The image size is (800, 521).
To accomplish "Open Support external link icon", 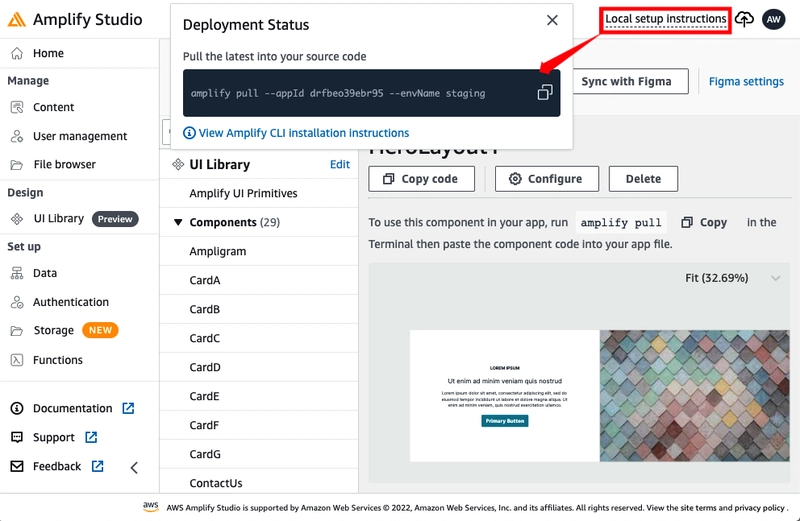I will click(91, 437).
